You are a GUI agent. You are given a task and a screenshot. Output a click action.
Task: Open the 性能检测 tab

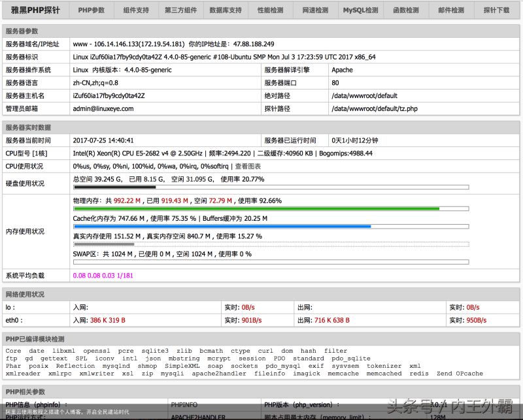tap(271, 10)
